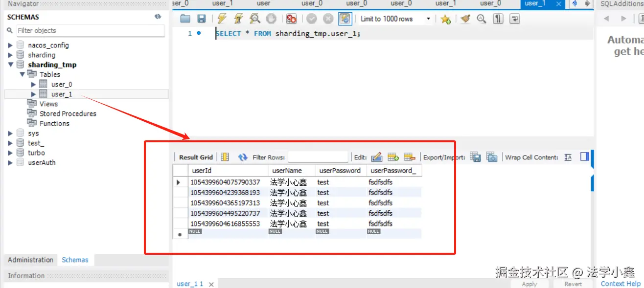Image resolution: width=644 pixels, height=288 pixels.
Task: Commit transaction checkmark icon
Action: click(312, 19)
